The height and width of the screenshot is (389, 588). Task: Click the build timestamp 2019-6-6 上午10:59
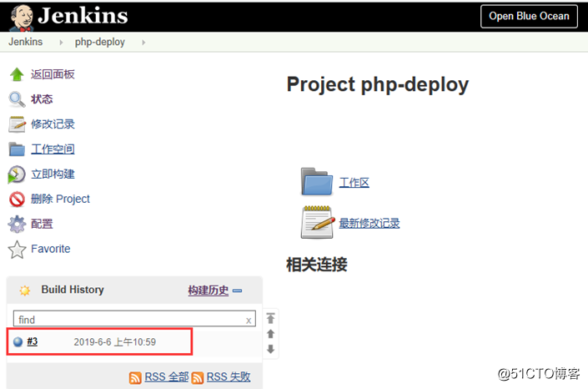(115, 342)
